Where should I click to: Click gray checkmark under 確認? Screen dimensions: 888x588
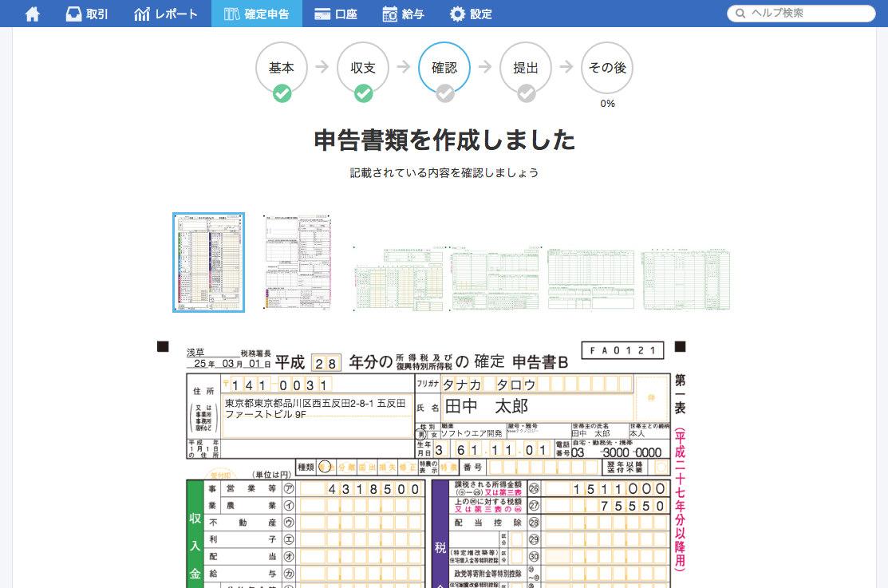coord(445,93)
